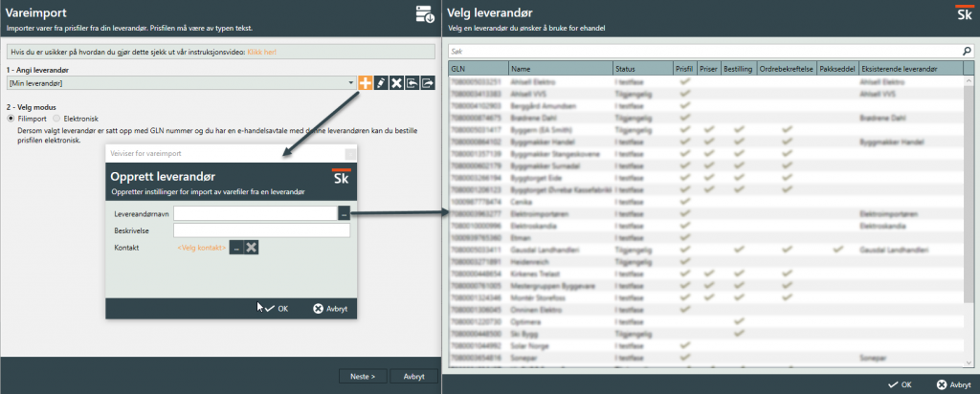The height and width of the screenshot is (394, 980).
Task: Click the X delete supplier icon
Action: pyautogui.click(x=396, y=84)
